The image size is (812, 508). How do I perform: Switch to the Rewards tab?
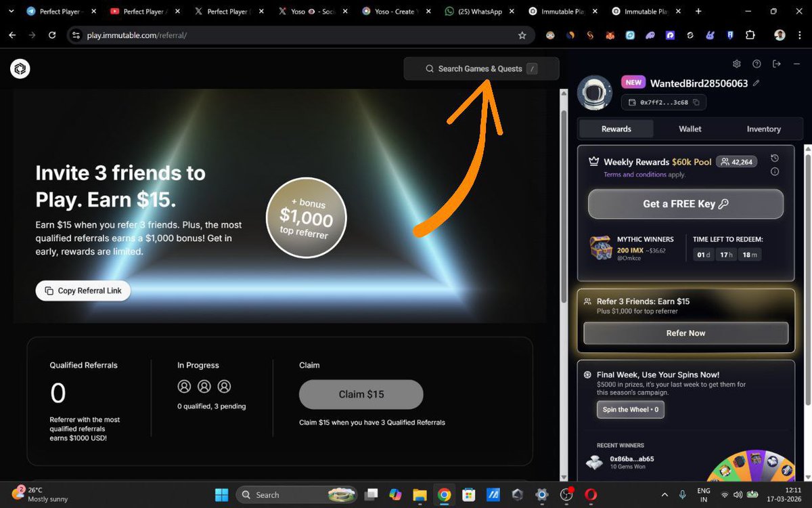pos(616,129)
